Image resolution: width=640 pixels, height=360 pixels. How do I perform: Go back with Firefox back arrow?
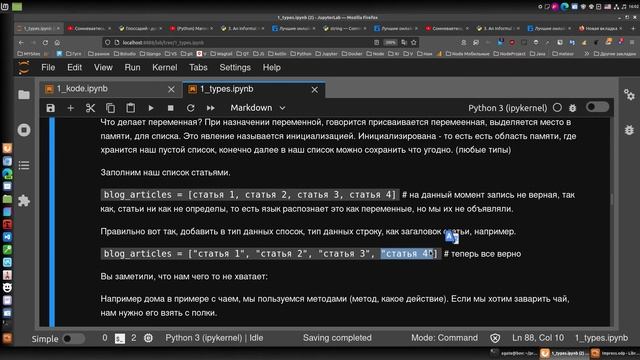[x=21, y=42]
